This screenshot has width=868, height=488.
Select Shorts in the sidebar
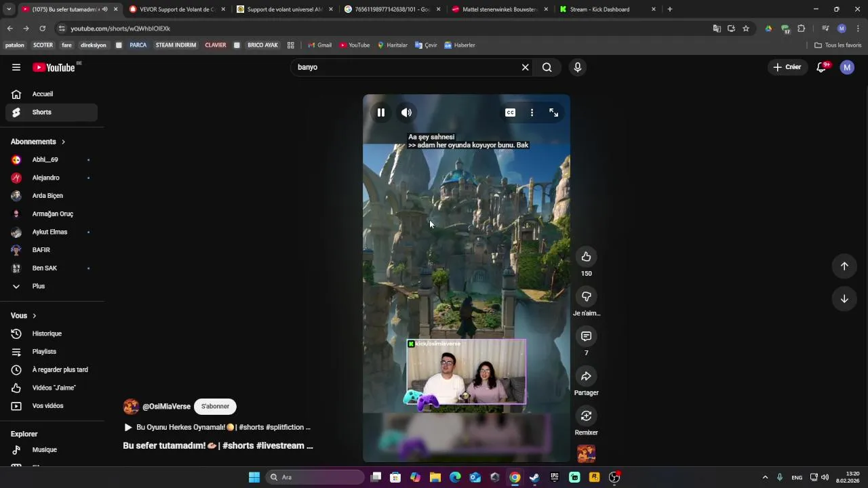click(x=52, y=113)
